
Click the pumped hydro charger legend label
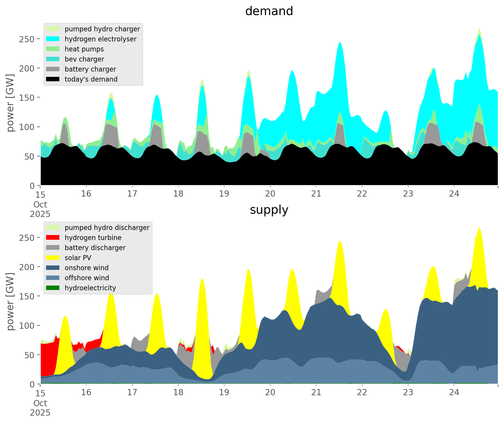[x=102, y=29]
